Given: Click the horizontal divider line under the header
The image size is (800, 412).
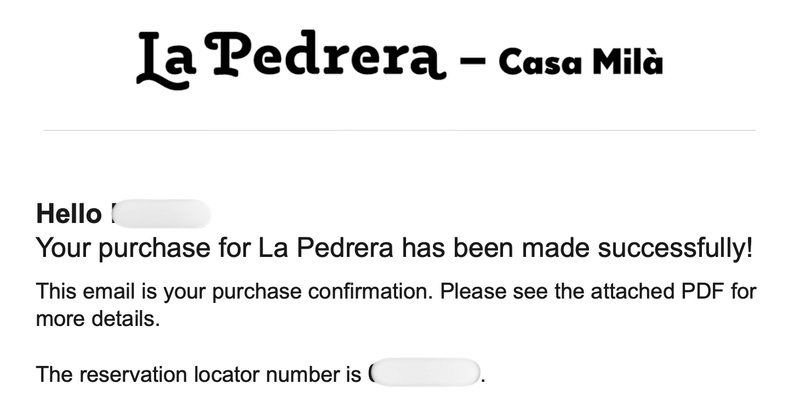Looking at the screenshot, I should point(398,130).
